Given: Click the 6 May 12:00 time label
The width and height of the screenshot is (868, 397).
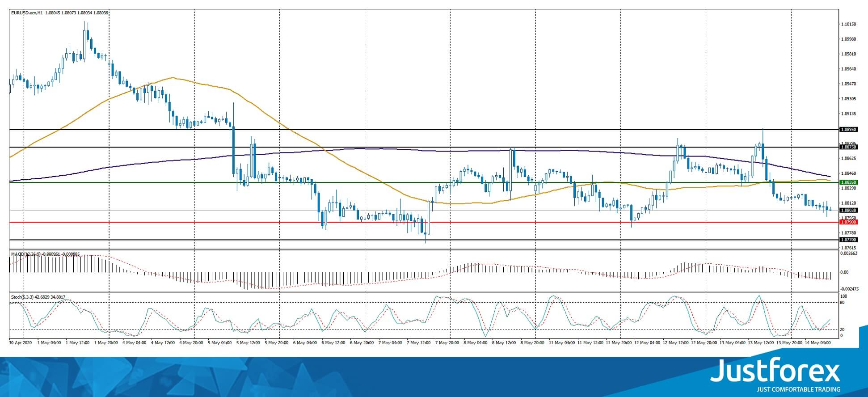Looking at the screenshot, I should click(333, 343).
